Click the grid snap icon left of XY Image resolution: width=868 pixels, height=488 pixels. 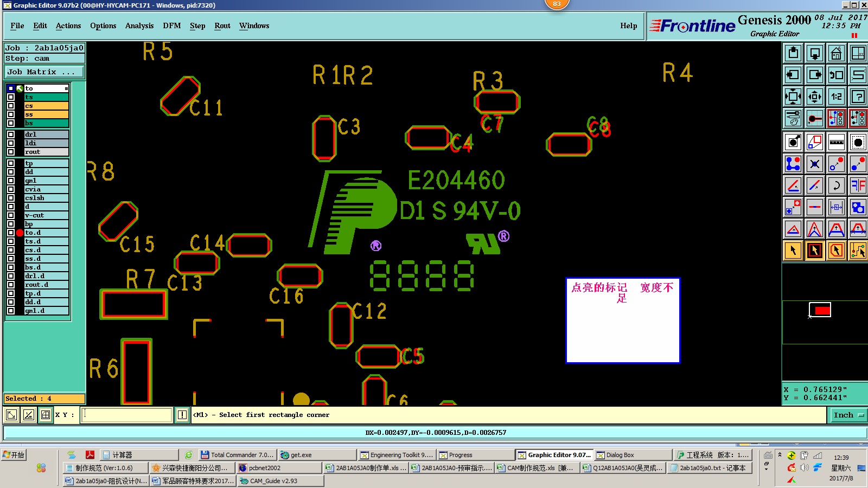click(46, 415)
